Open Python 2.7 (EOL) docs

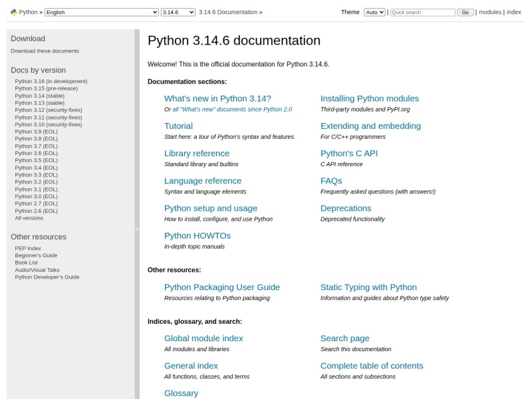pos(36,203)
